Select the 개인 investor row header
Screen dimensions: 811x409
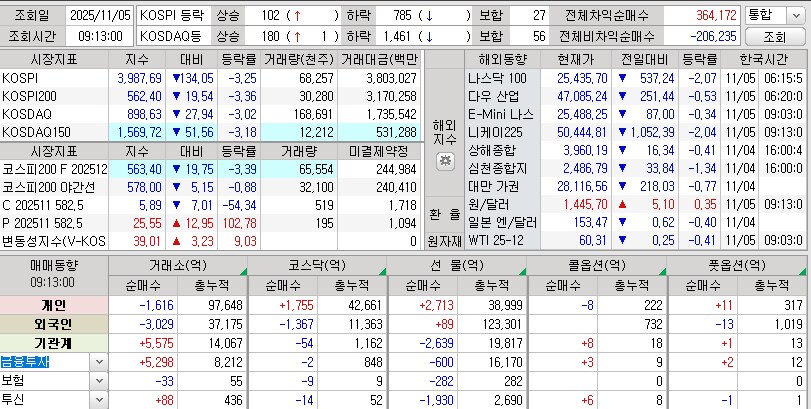click(54, 305)
